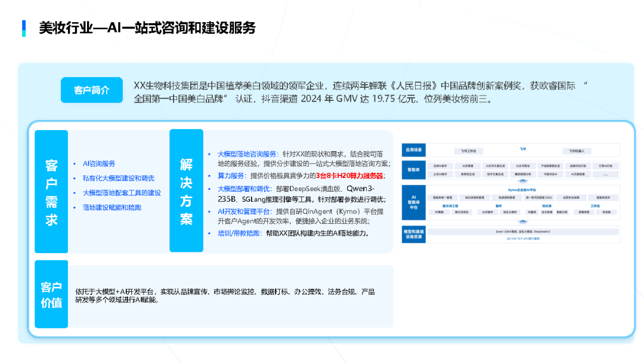Click the bullet text 私有化大模型建设和调优

(x=118, y=178)
